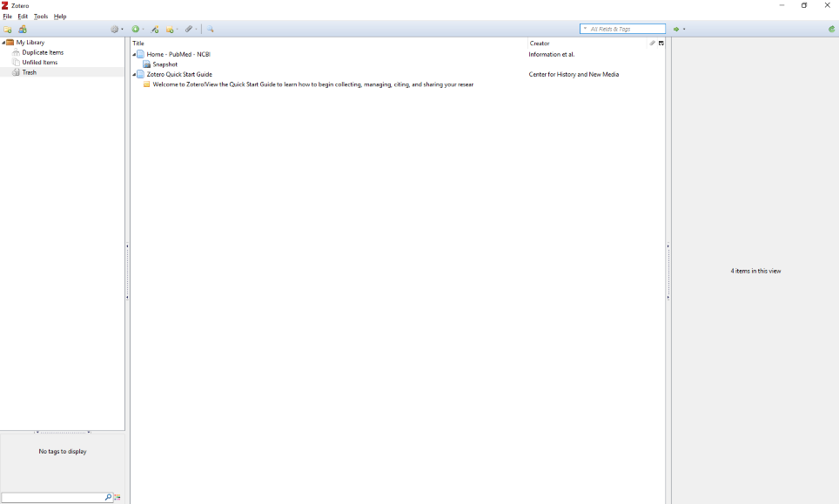Viewport: 839px width, 504px height.
Task: Click the New Group icon
Action: point(23,30)
